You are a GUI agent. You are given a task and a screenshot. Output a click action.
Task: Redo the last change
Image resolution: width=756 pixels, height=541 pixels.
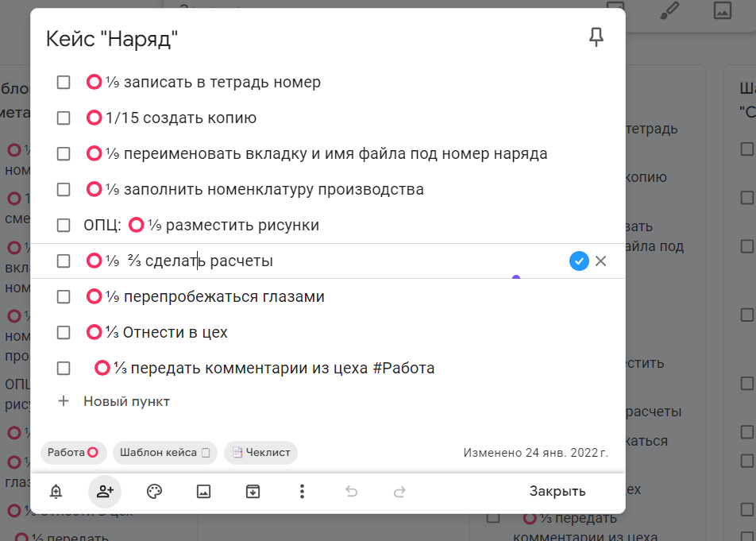(399, 492)
